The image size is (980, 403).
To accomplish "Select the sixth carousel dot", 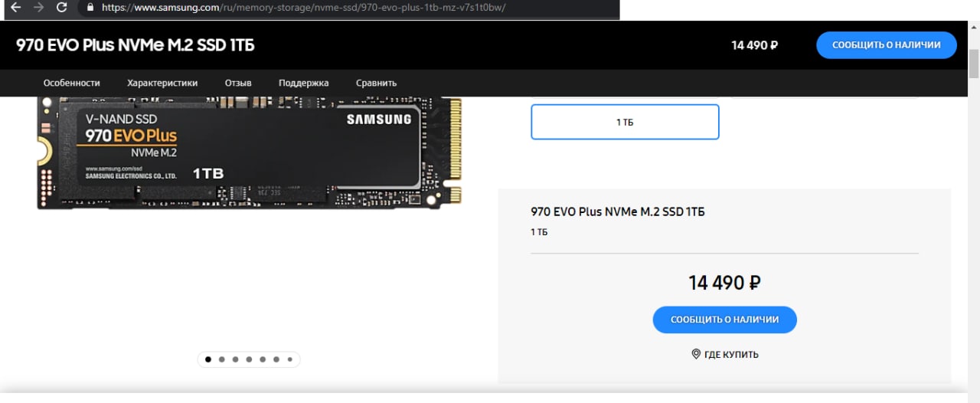I will click(x=276, y=359).
